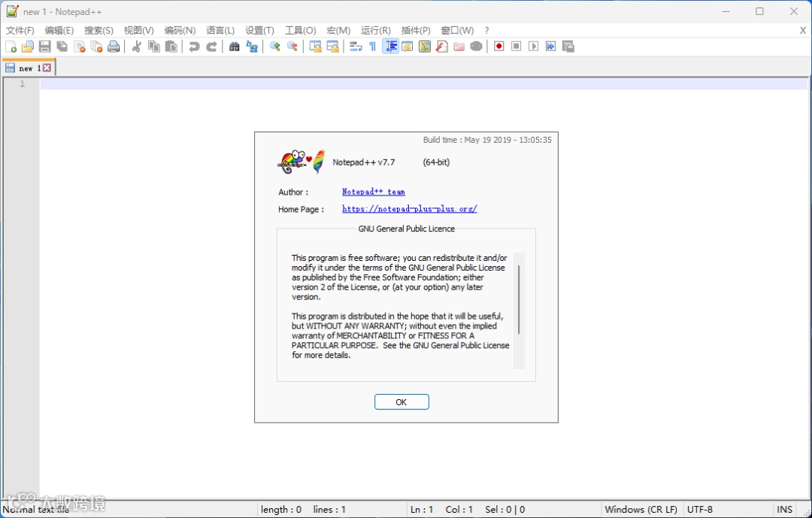Open the notepad-plus-plus.org home page link
This screenshot has width=812, height=518.
pyautogui.click(x=409, y=209)
